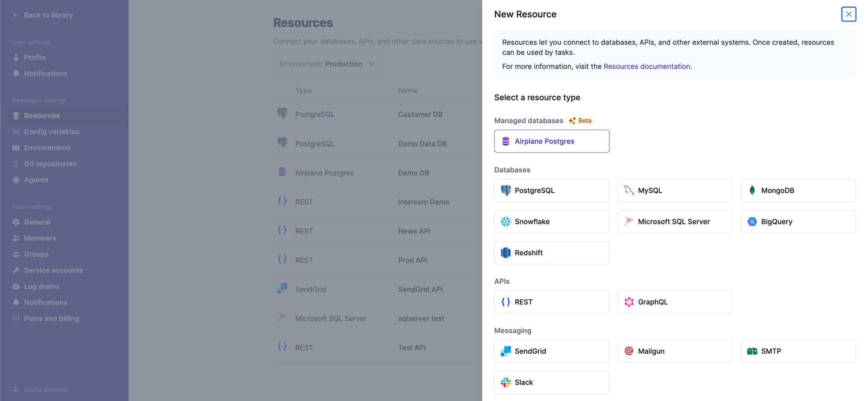Open the Demo DB resource row
The height and width of the screenshot is (401, 868).
[x=378, y=173]
